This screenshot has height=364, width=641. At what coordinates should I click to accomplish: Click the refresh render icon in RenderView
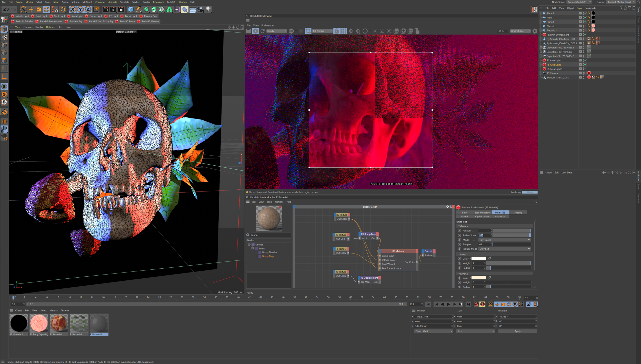point(263,31)
